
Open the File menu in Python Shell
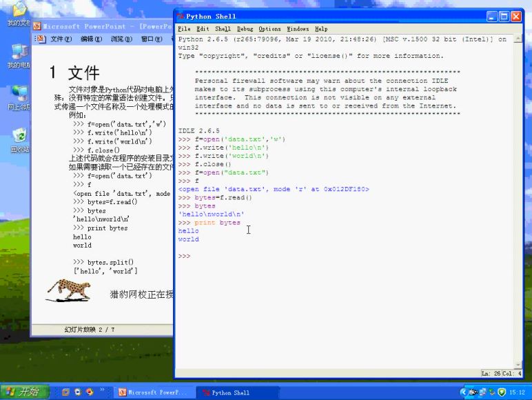(184, 29)
